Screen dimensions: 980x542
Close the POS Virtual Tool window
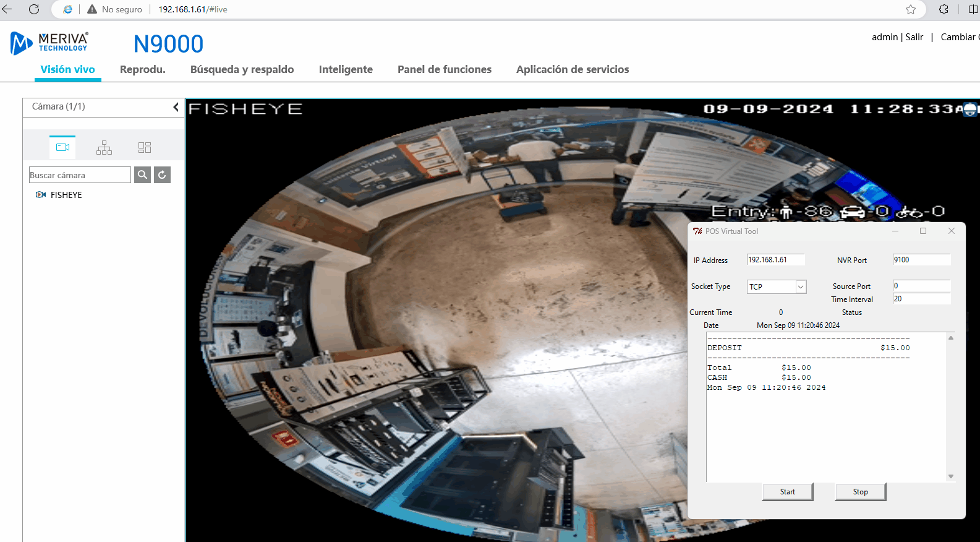952,231
